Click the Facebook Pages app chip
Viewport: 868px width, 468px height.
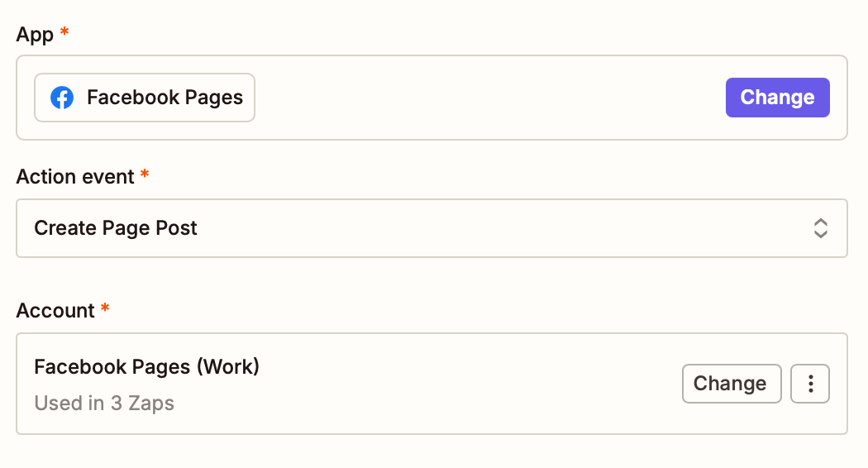pyautogui.click(x=145, y=98)
